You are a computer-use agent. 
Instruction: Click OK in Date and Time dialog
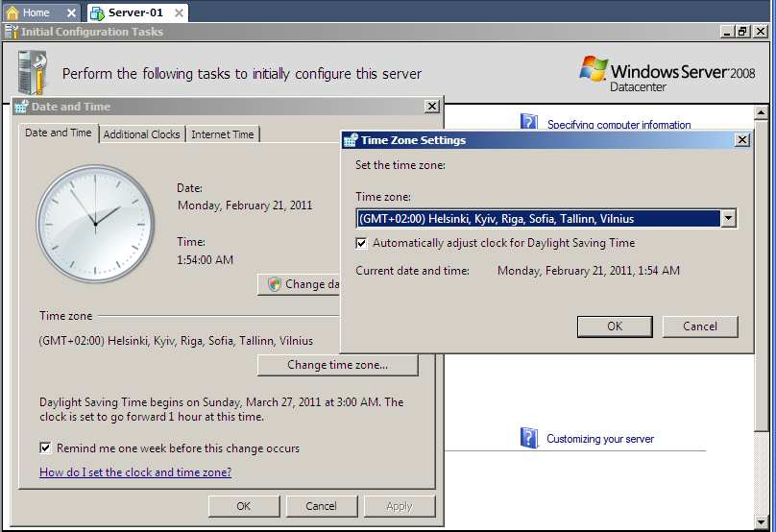(244, 506)
